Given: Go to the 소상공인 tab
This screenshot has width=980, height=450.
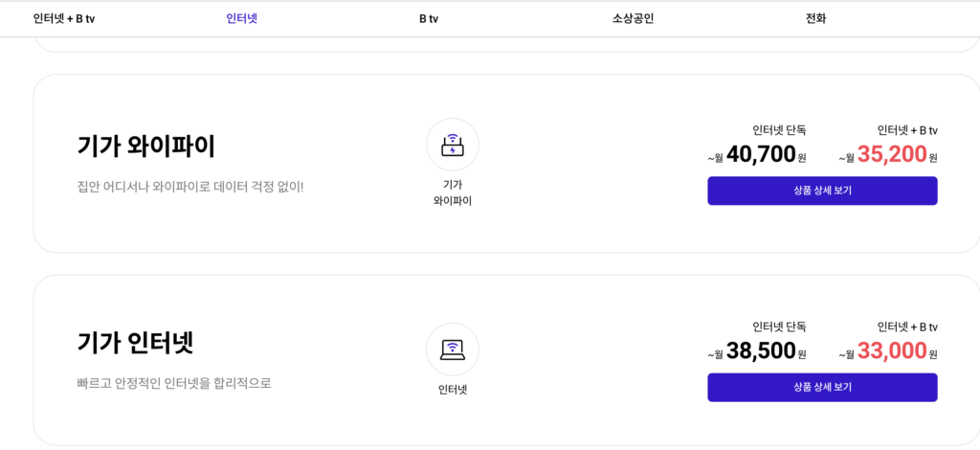Looking at the screenshot, I should [x=633, y=18].
